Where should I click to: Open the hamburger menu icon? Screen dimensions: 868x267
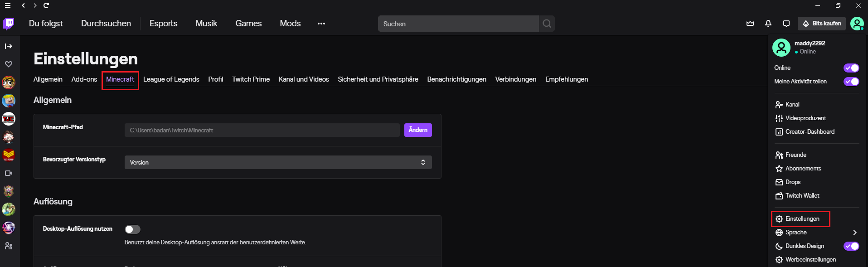click(x=8, y=5)
